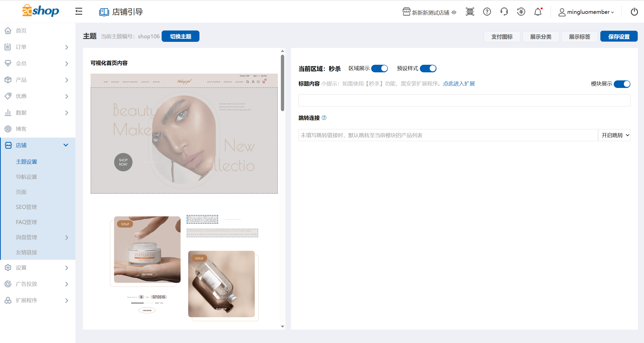Open 导航设置 submenu item
644x343 pixels.
pyautogui.click(x=26, y=177)
